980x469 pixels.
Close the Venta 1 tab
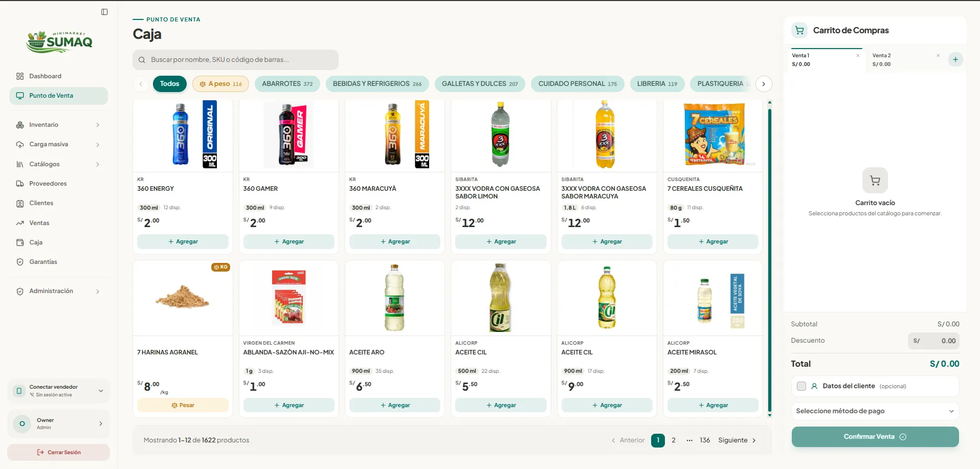pyautogui.click(x=858, y=55)
